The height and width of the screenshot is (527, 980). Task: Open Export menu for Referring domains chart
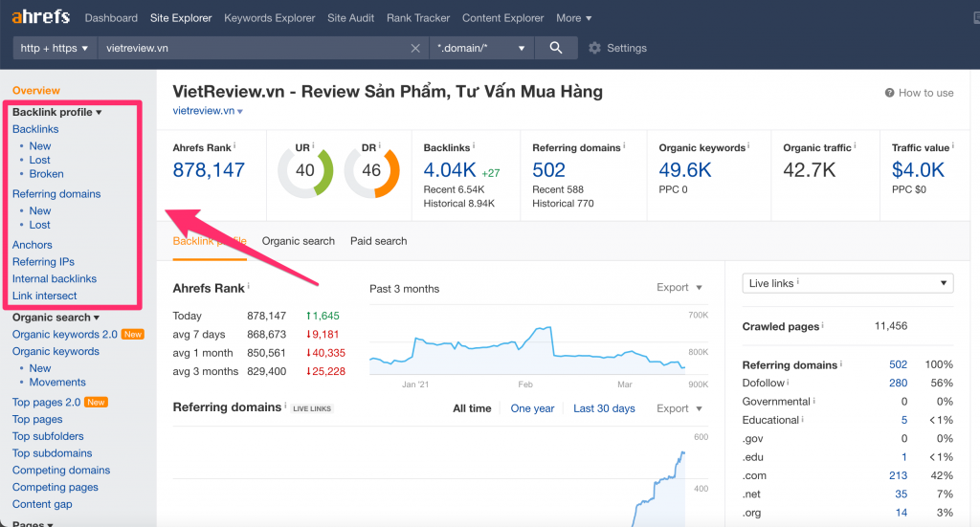679,408
